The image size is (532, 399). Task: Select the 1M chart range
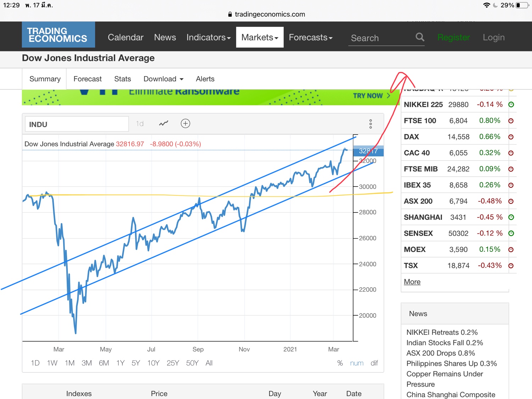[70, 363]
